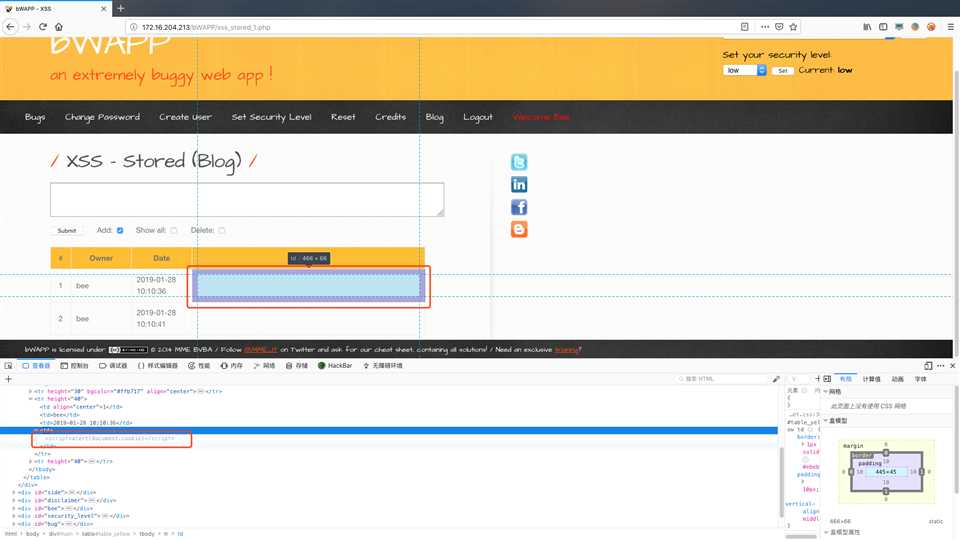The width and height of the screenshot is (960, 540).
Task: Open the Change Password navigation link
Action: 102,117
